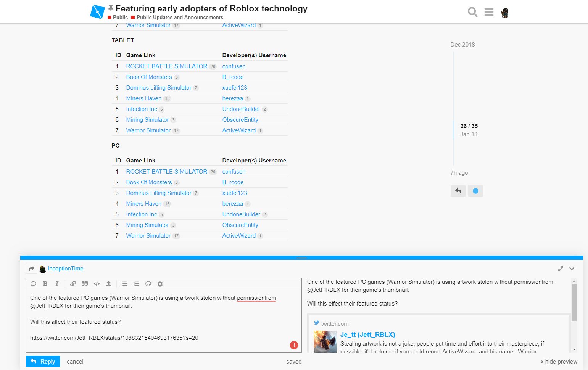Open Je_tt (Jett_RBLX) tweet link in preview
The height and width of the screenshot is (370, 588).
(x=367, y=335)
